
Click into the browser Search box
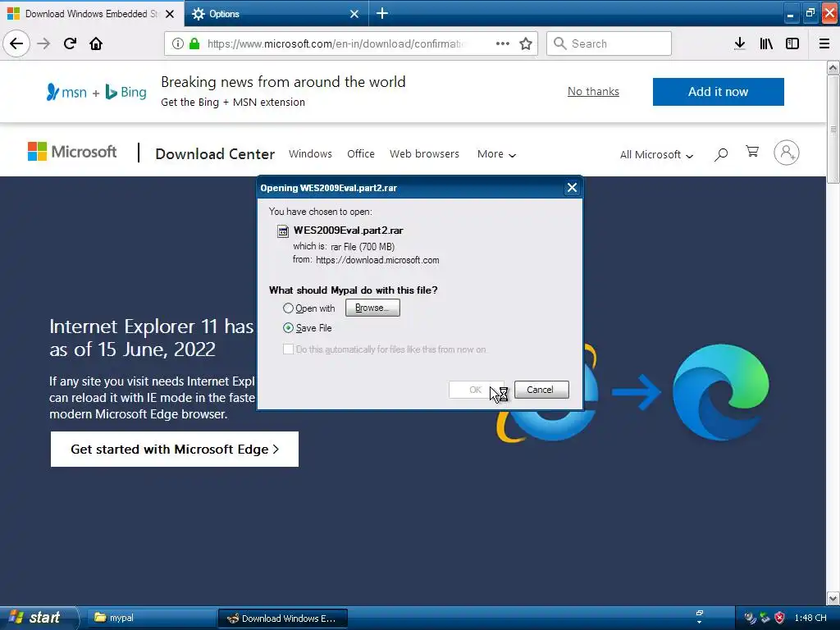pos(609,43)
